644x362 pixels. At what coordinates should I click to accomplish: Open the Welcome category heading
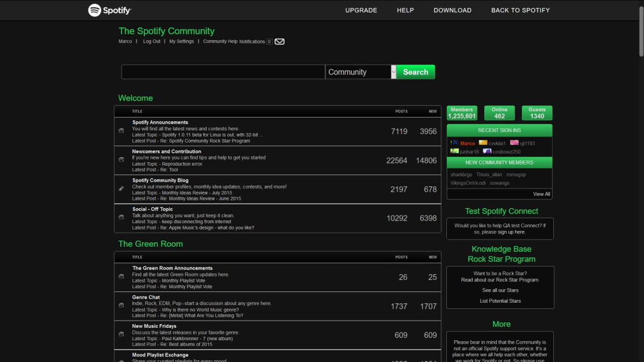(136, 98)
